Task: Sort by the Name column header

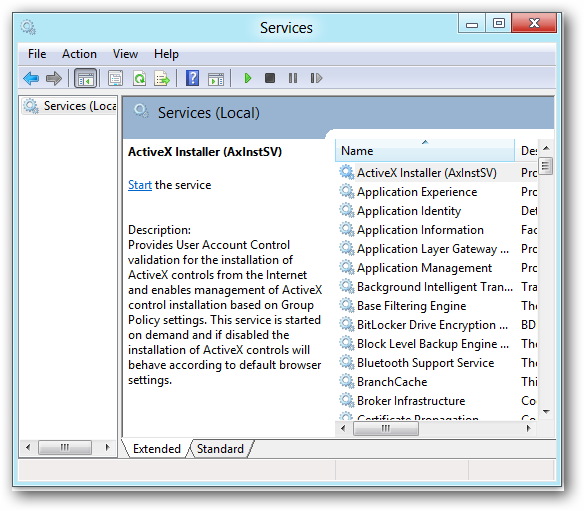Action: click(425, 151)
